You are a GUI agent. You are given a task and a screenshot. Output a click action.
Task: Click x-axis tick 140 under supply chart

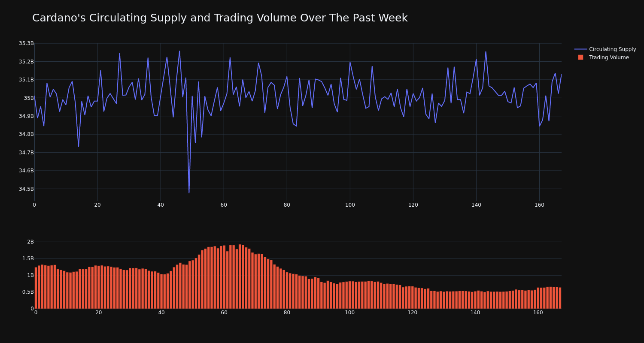click(x=476, y=205)
